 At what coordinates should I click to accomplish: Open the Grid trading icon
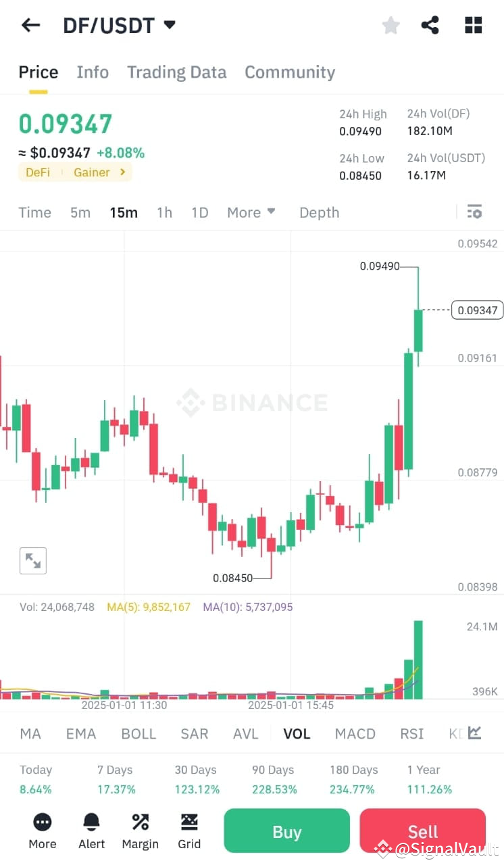[x=188, y=830]
